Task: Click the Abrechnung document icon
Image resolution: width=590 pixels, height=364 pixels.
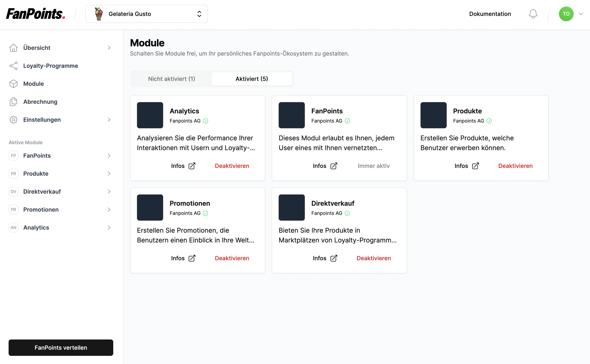Action: tap(13, 102)
